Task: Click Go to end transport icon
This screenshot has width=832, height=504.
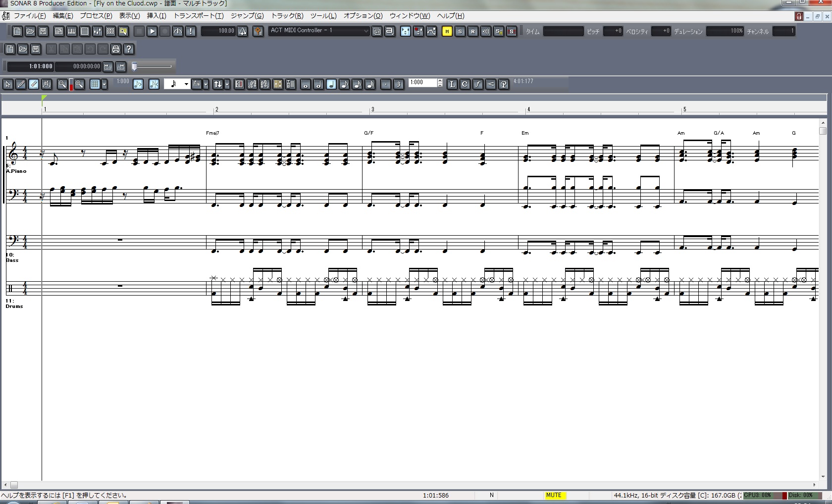Action: point(121,66)
